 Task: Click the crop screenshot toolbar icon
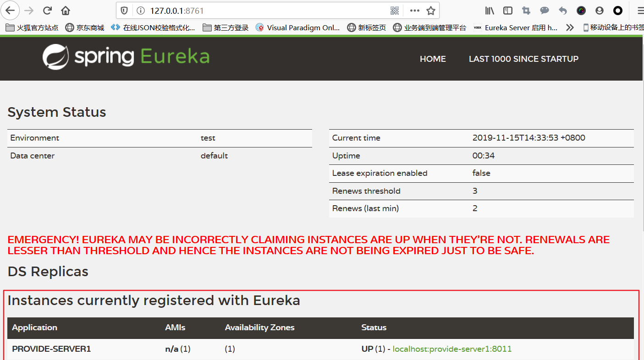[526, 11]
